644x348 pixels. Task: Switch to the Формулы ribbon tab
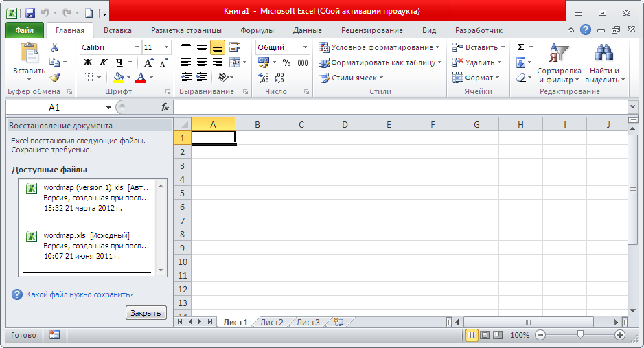257,30
